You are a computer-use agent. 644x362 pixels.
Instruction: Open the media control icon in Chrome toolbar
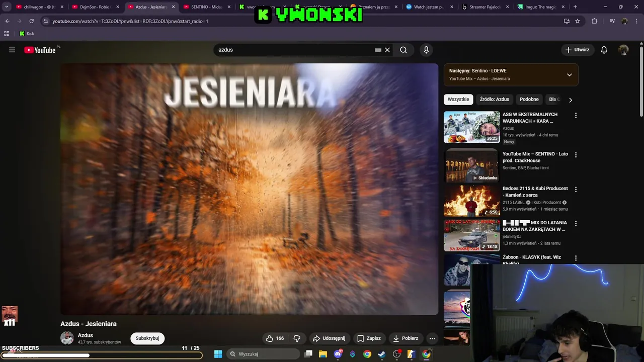612,21
